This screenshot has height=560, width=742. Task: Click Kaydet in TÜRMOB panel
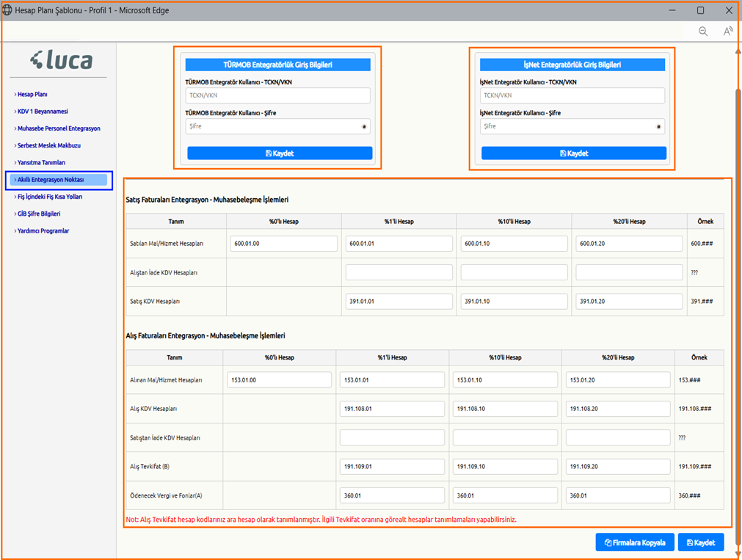click(x=280, y=153)
